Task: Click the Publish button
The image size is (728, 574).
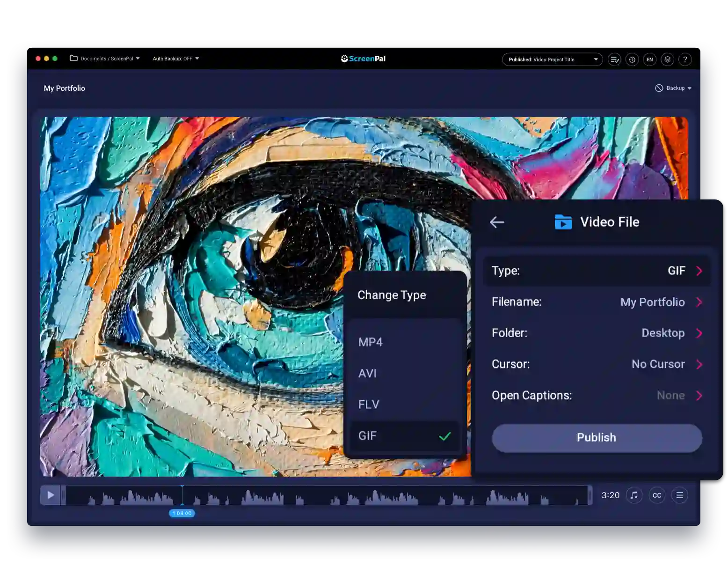Action: (597, 438)
